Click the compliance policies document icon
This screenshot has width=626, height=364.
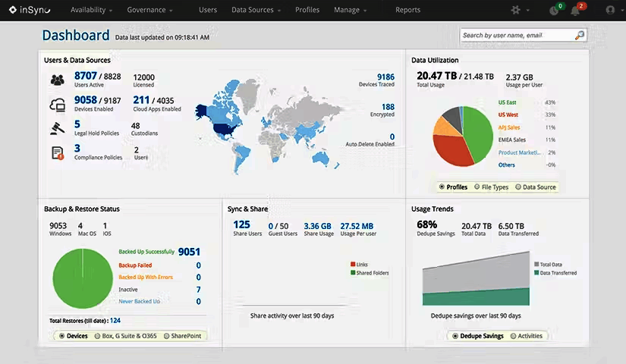tap(58, 153)
